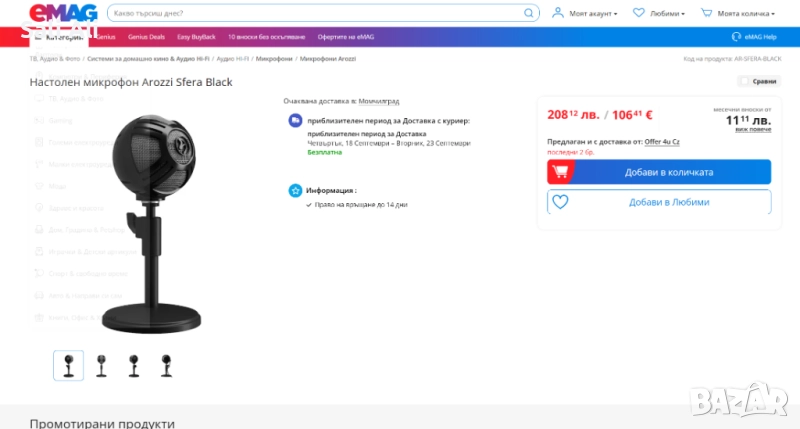
Task: Click the heart icon on 'Добави в Любими'
Action: 561,202
